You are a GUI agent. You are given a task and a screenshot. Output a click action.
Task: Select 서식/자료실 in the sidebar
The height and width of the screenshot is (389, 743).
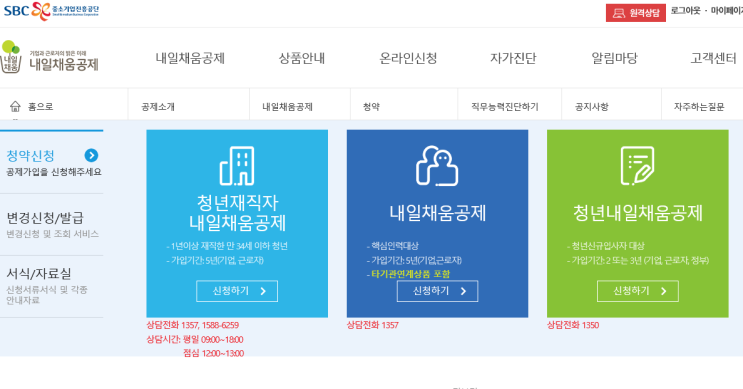pyautogui.click(x=39, y=273)
